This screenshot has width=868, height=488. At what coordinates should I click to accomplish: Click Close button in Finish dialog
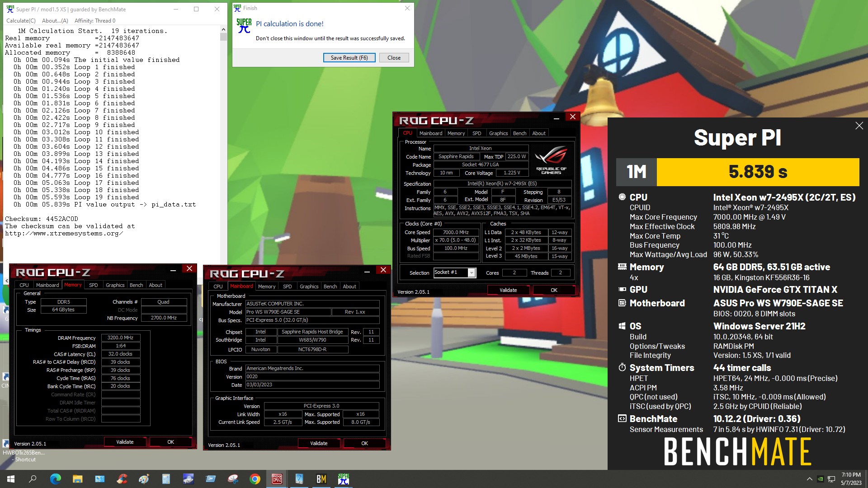[x=394, y=58]
